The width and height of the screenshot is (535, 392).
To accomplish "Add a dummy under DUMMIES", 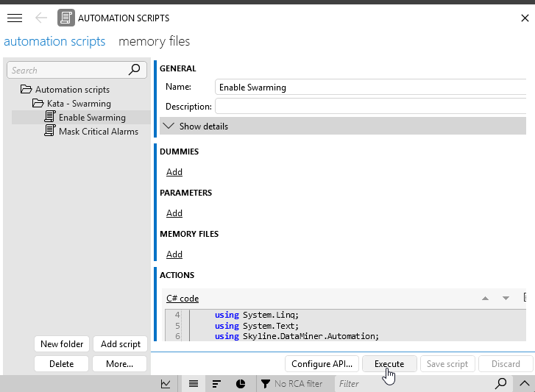I will 174,172.
